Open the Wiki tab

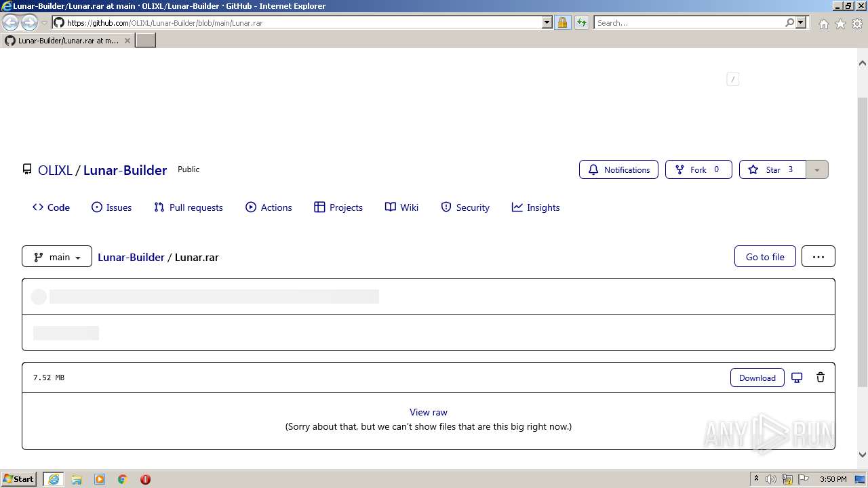[401, 207]
